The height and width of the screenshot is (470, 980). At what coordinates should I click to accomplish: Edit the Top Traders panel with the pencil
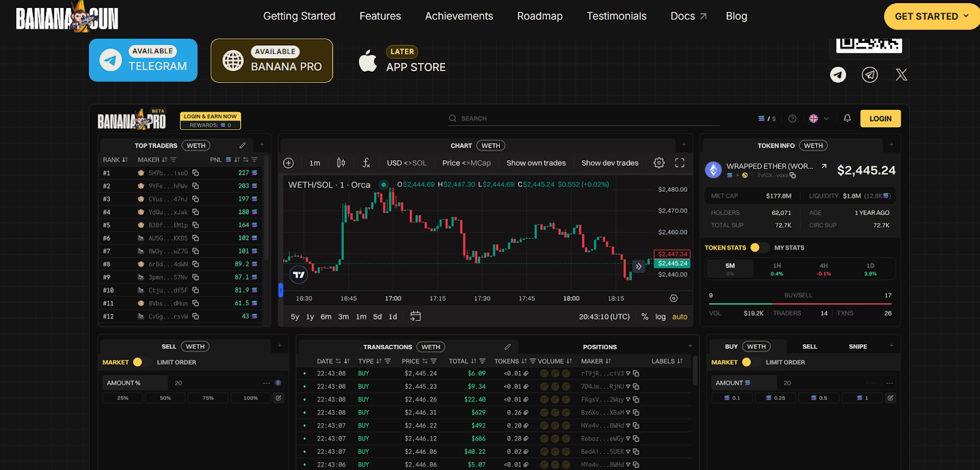click(243, 145)
